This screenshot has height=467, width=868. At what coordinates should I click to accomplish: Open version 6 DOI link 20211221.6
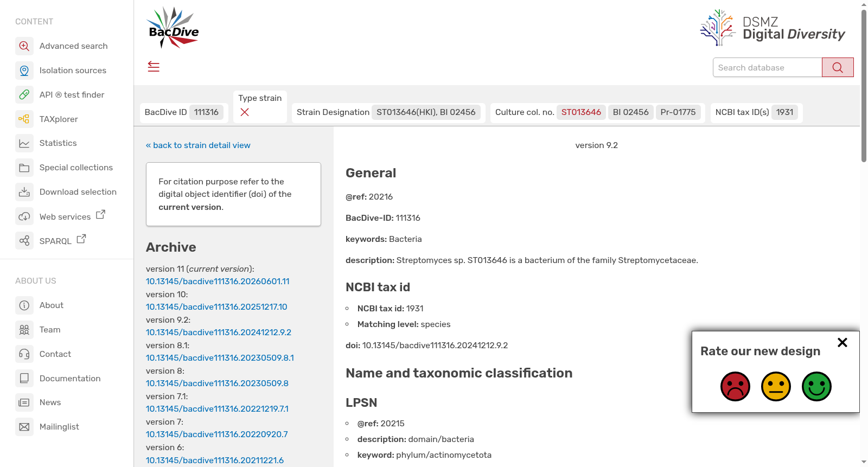214,460
